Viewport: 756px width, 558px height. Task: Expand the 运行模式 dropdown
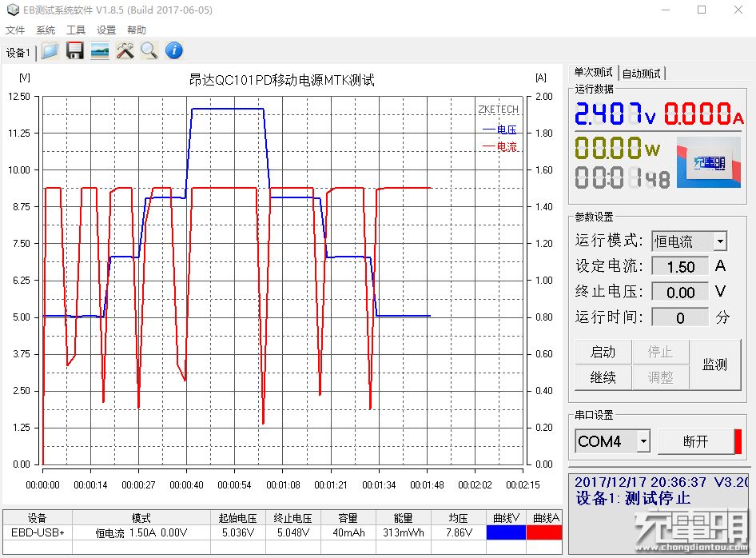coord(720,241)
